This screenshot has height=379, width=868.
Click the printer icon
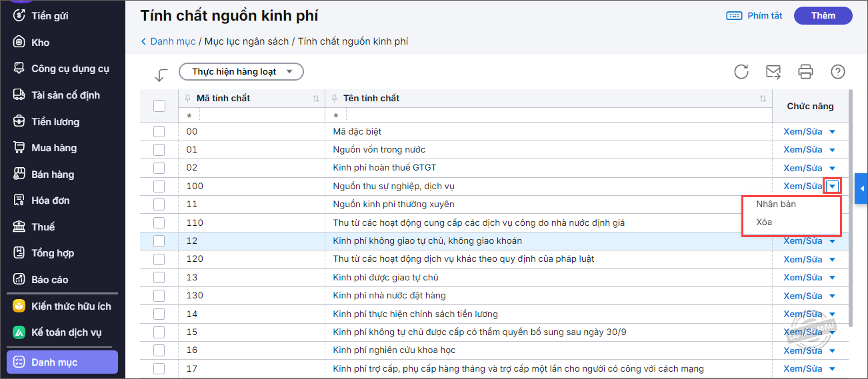806,72
